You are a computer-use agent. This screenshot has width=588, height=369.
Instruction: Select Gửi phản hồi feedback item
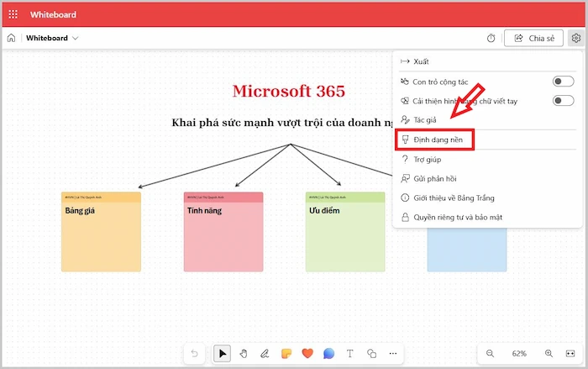point(487,179)
